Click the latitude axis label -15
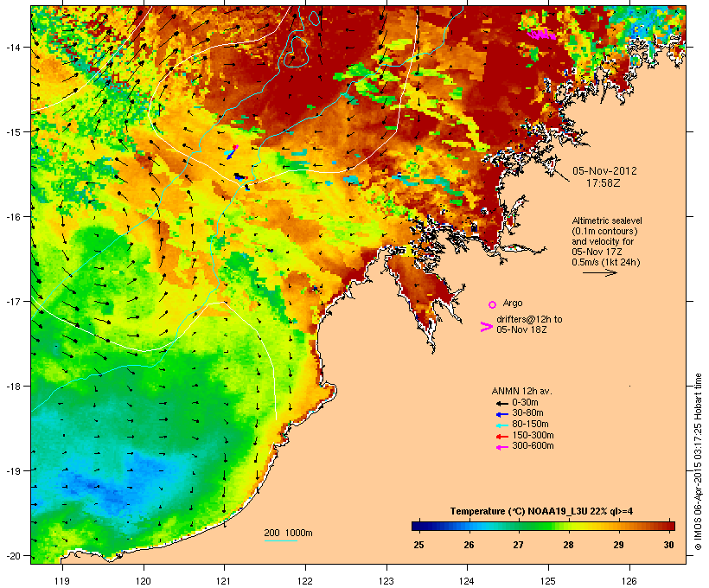Screen dimensions: 709x588 pyautogui.click(x=12, y=132)
